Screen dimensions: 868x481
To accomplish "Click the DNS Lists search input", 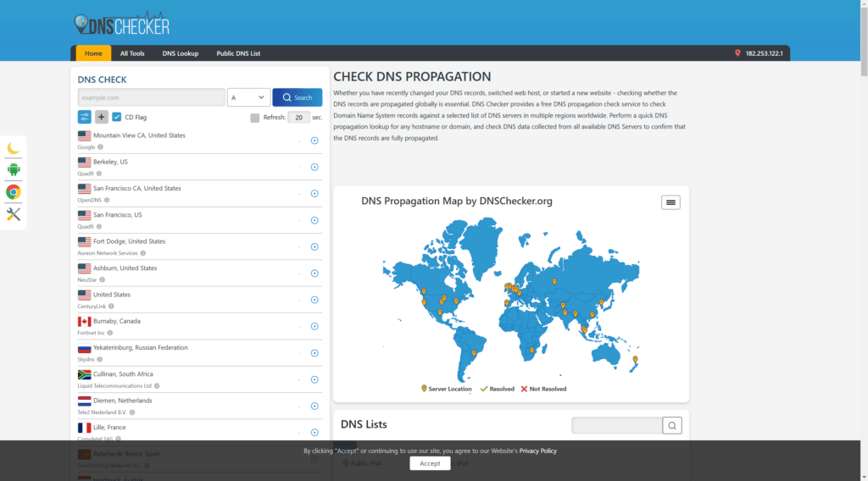I will coord(617,425).
